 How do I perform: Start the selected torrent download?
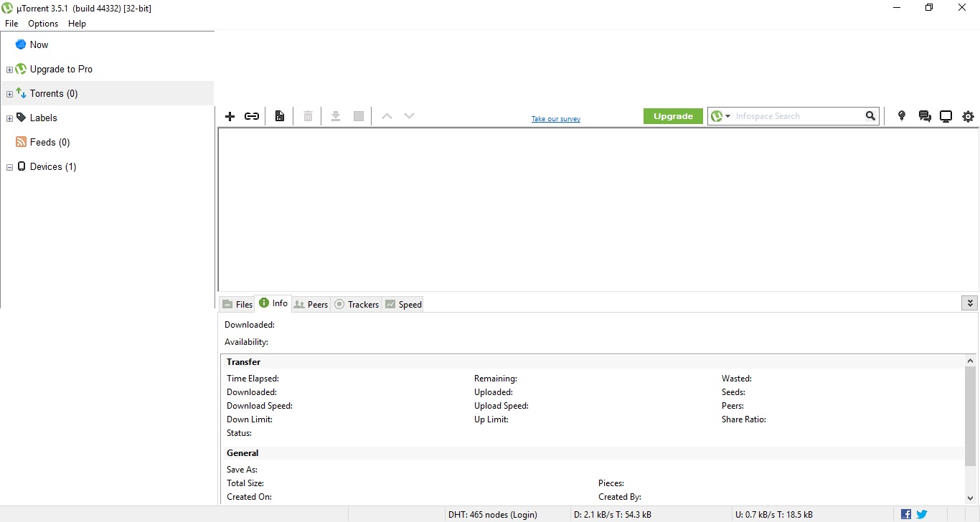[x=335, y=115]
